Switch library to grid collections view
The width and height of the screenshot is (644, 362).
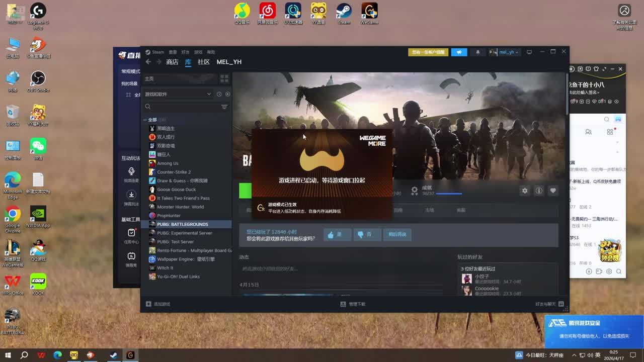tap(224, 78)
